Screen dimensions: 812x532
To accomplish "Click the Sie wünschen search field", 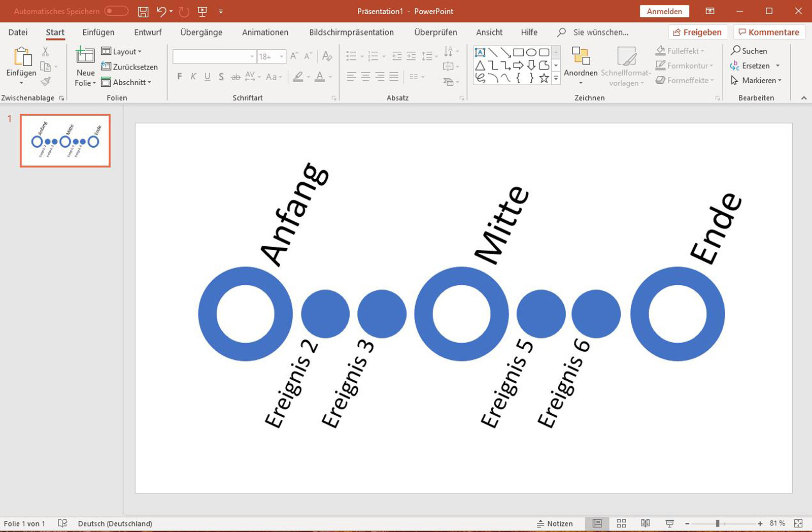I will coord(600,32).
